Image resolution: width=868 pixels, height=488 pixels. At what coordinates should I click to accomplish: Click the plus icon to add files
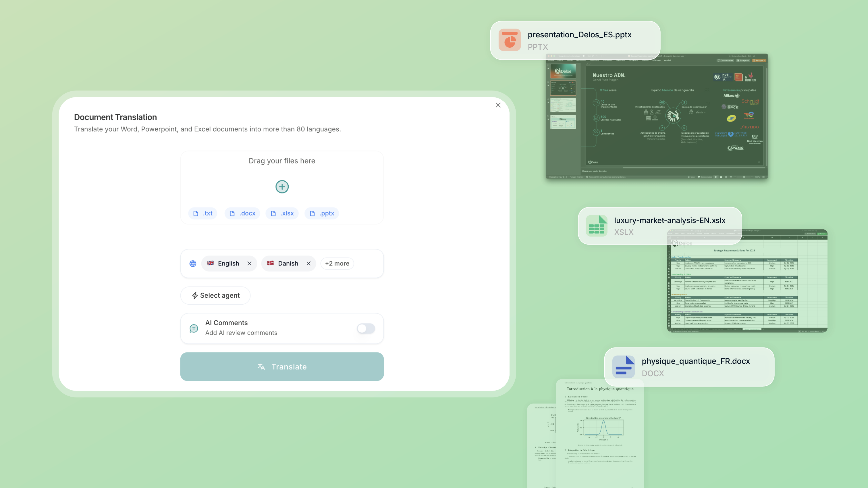282,187
